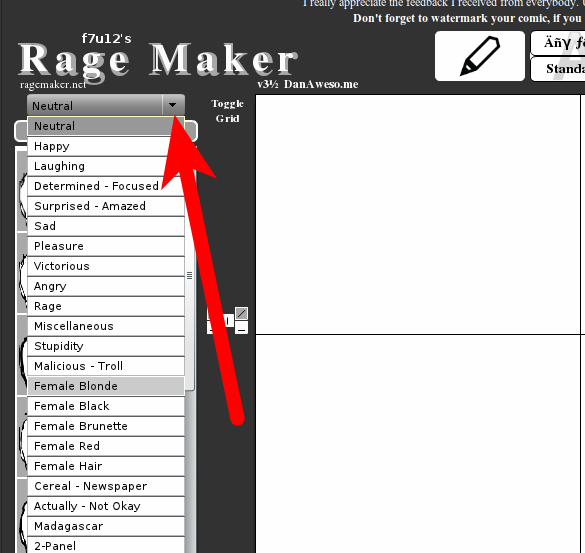Viewport: 585px width, 553px height.
Task: Click the Standard button
Action: [559, 69]
